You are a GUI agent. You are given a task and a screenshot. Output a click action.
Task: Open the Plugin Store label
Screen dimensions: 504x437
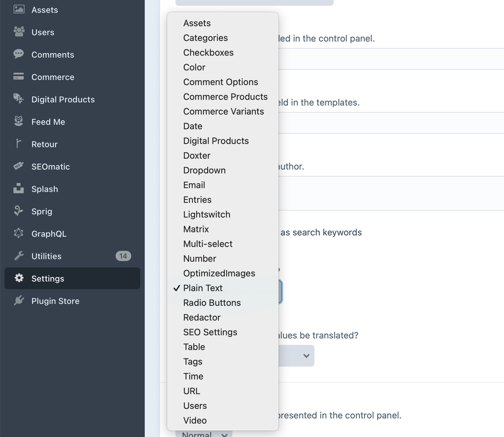[55, 301]
